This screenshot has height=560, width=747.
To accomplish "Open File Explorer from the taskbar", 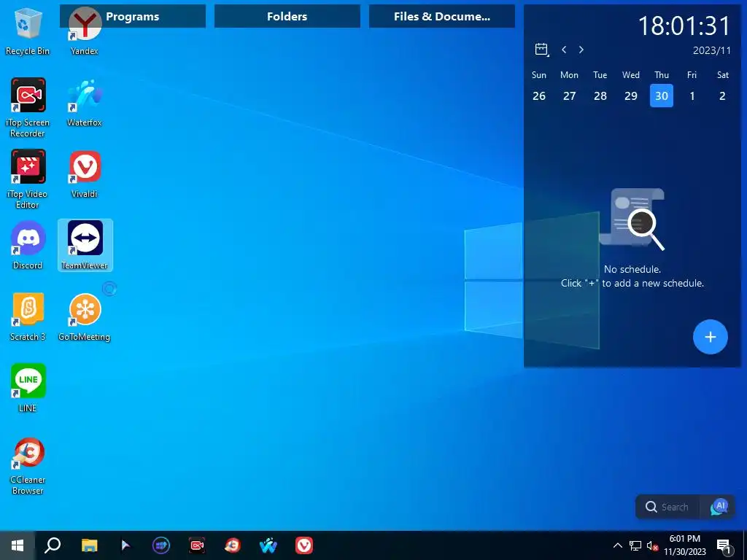I will click(89, 545).
